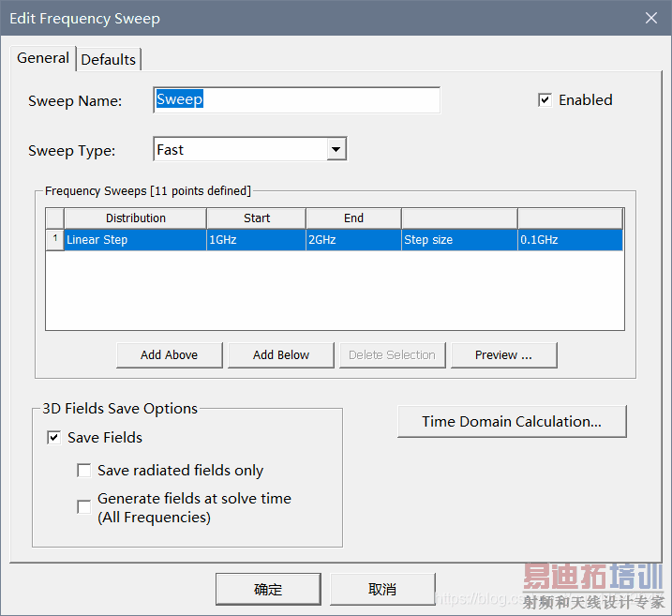Screen dimensions: 672x616
Task: Click the Distribution column header
Action: coord(135,218)
